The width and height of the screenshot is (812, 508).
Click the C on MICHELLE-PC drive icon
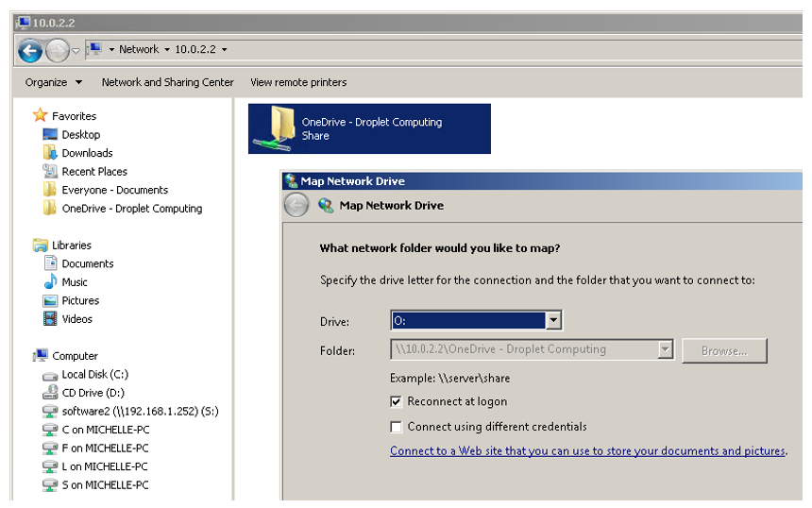[50, 430]
